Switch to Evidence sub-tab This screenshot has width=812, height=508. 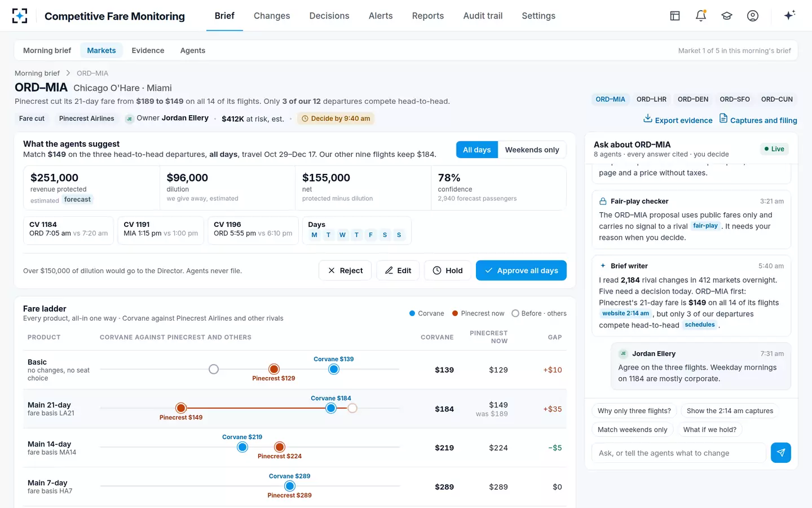(148, 50)
